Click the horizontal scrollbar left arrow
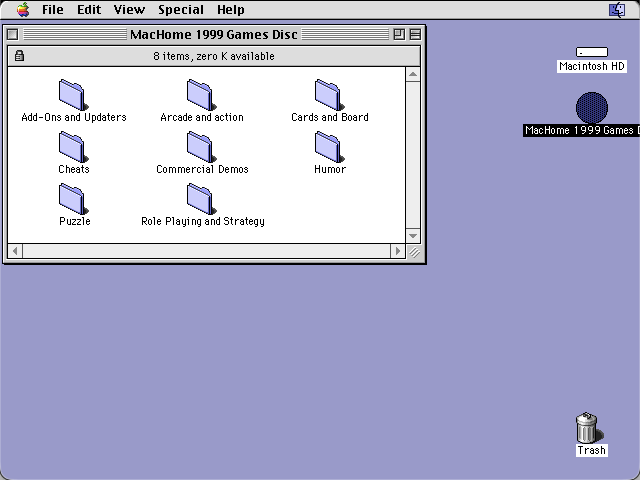Screen dimensions: 640x480 coord(15,251)
